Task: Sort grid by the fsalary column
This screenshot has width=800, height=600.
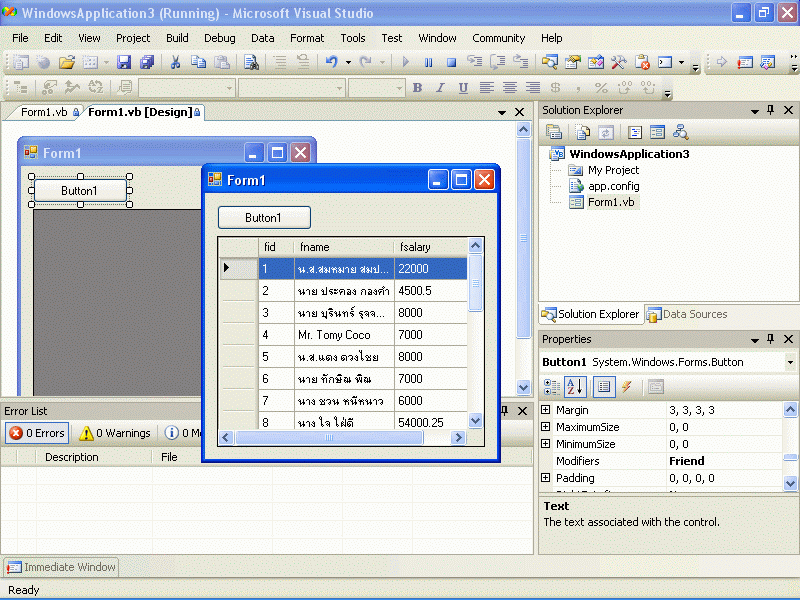Action: tap(431, 247)
